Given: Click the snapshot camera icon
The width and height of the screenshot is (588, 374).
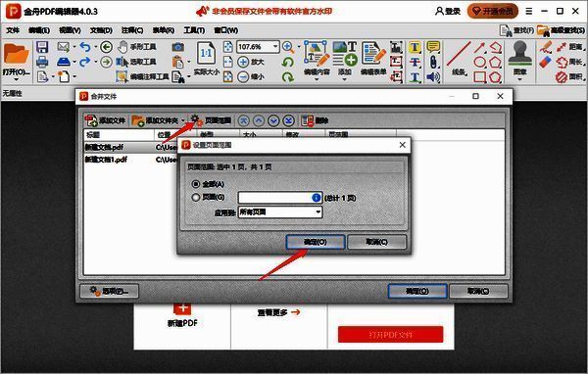Looking at the screenshot, I should click(x=178, y=47).
